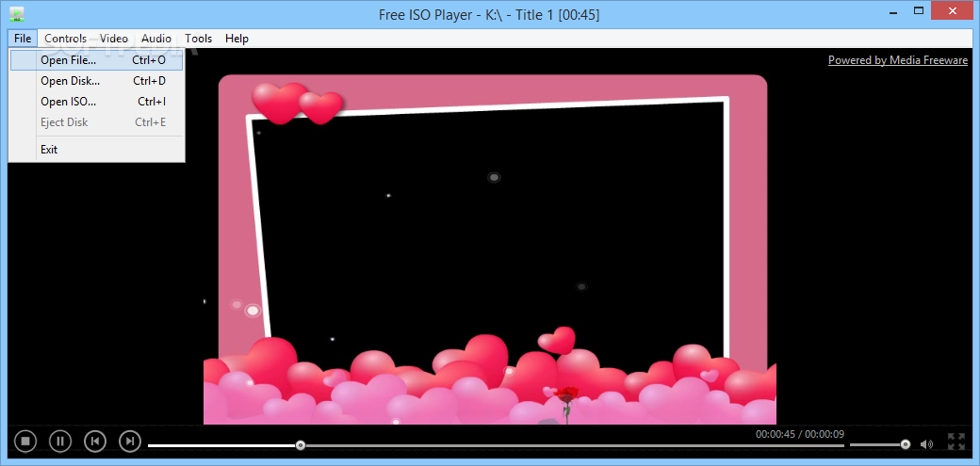980x466 pixels.
Task: Stop playback with the stop button
Action: click(25, 441)
